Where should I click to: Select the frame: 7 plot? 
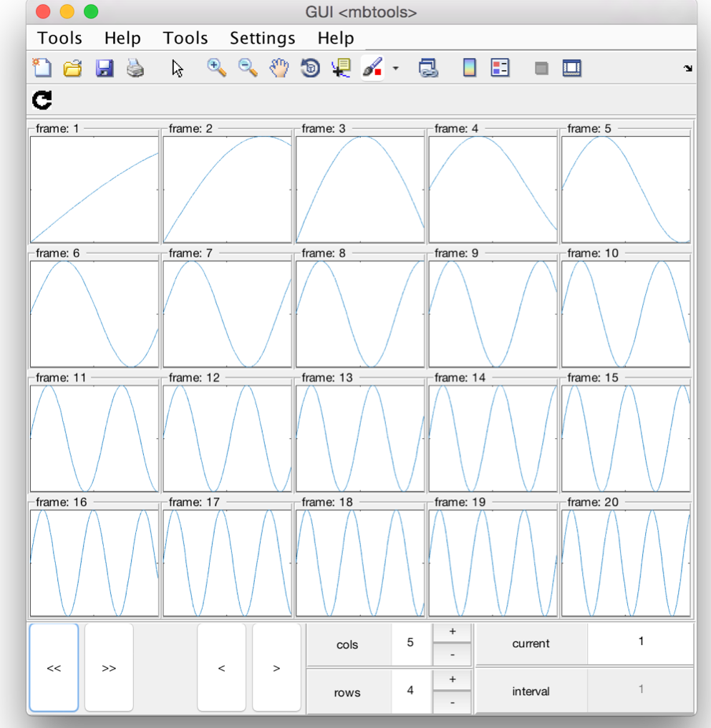tap(227, 314)
